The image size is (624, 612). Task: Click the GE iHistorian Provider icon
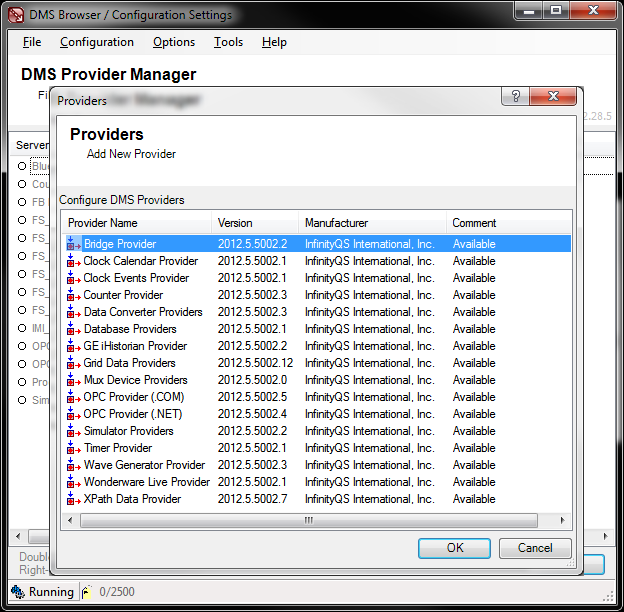point(74,346)
